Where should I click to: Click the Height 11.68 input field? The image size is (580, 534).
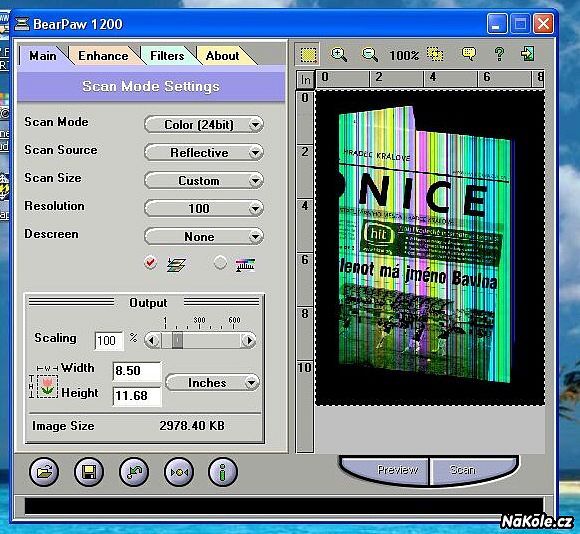(137, 396)
